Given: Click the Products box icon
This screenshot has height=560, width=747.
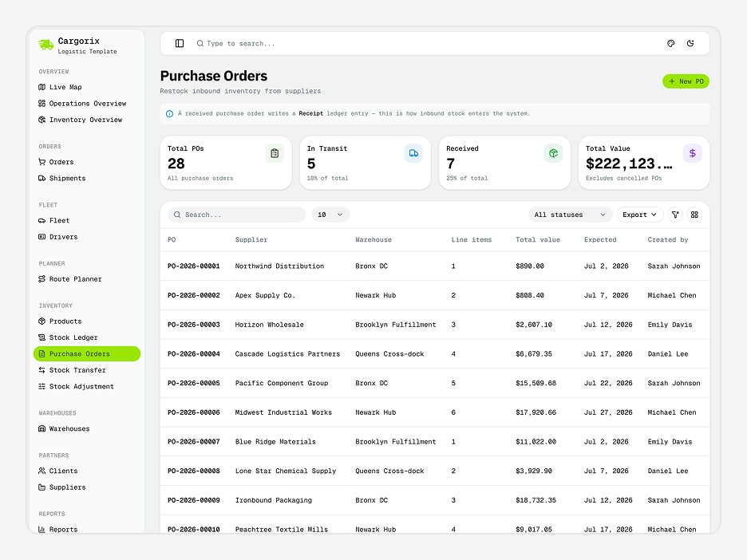Looking at the screenshot, I should click(x=42, y=321).
